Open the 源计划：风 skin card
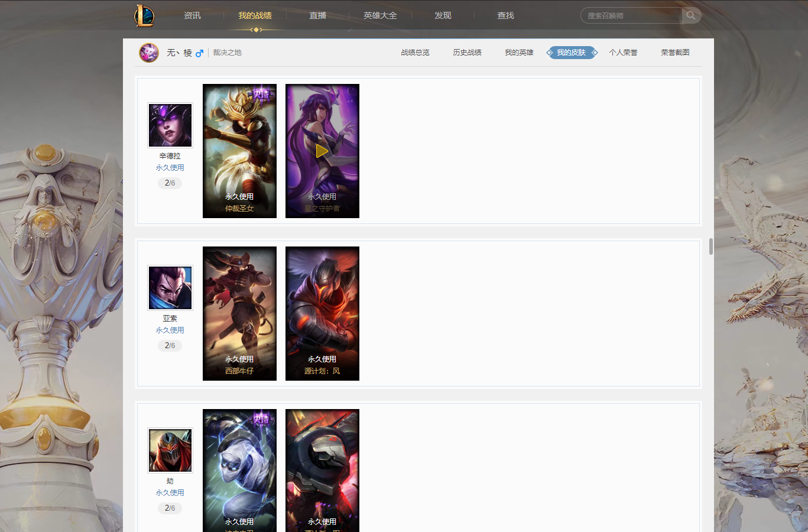This screenshot has height=532, width=808. coord(322,313)
